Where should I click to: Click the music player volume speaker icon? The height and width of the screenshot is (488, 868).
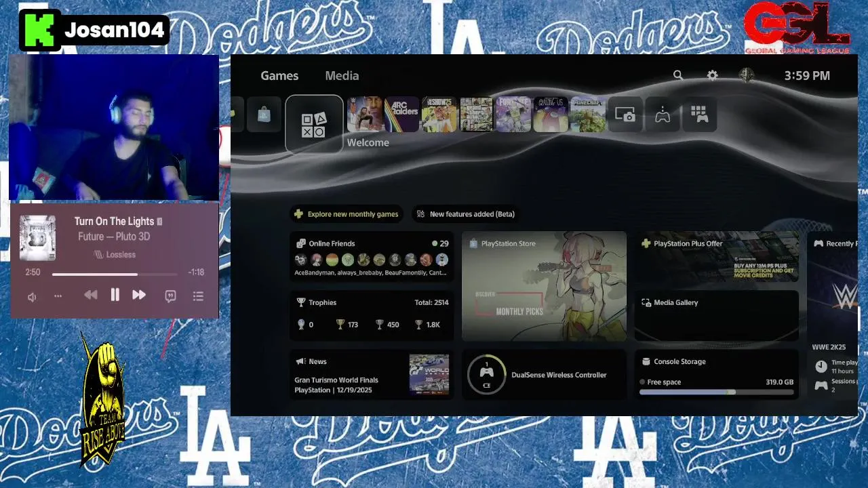click(32, 296)
